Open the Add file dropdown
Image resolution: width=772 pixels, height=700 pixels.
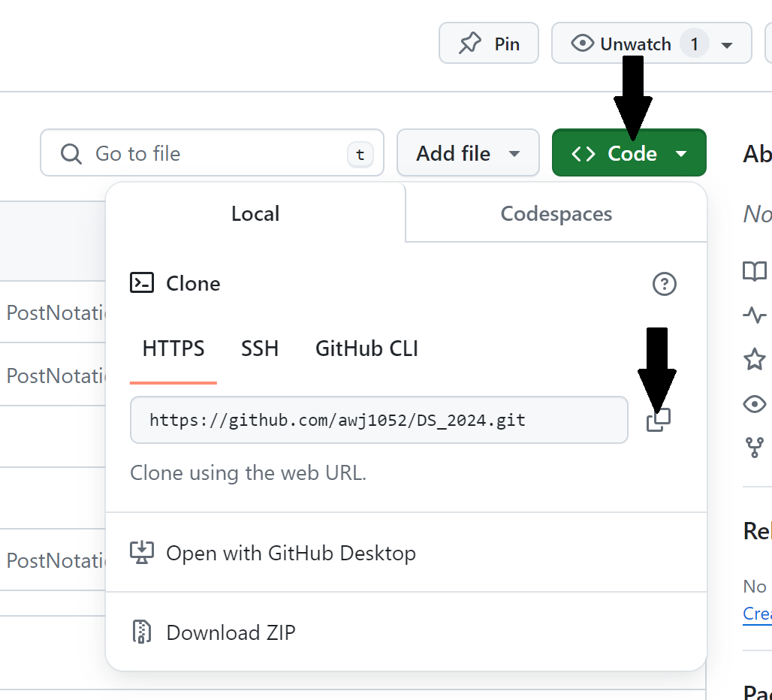pos(468,153)
